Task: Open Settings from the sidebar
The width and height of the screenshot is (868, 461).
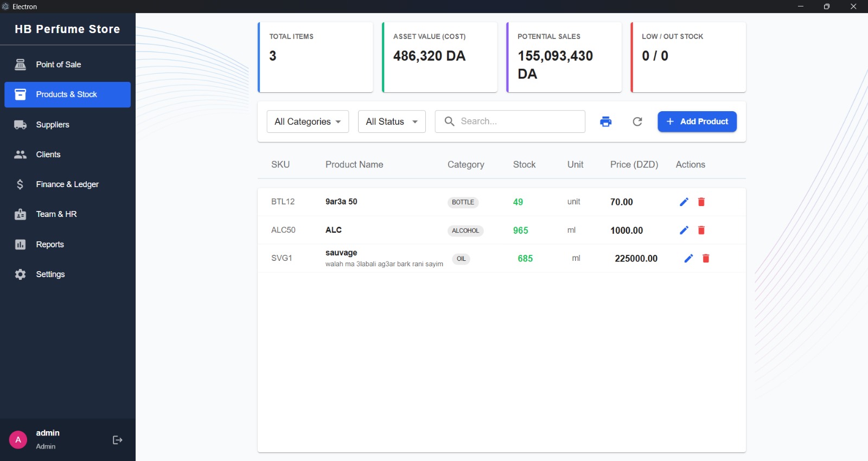Action: pos(50,274)
